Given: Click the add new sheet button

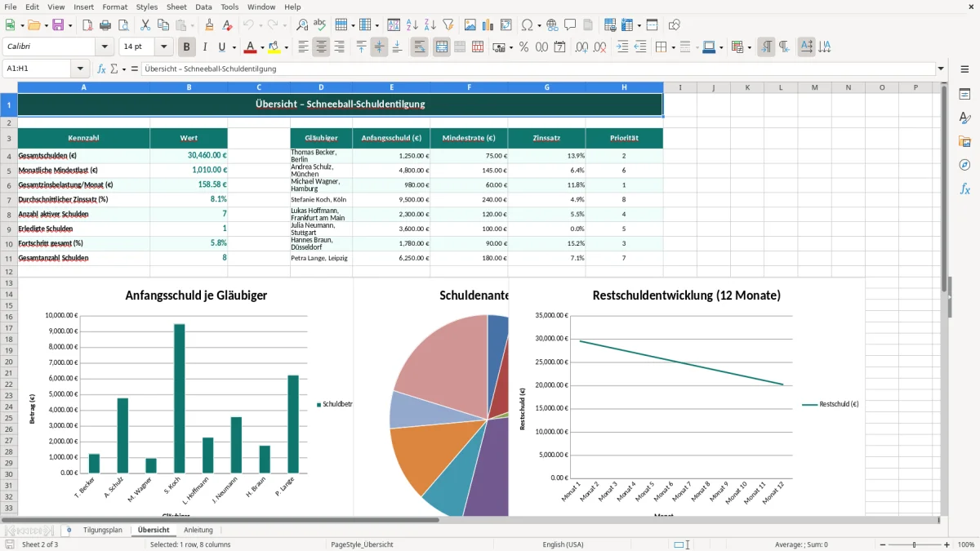Looking at the screenshot, I should [69, 530].
